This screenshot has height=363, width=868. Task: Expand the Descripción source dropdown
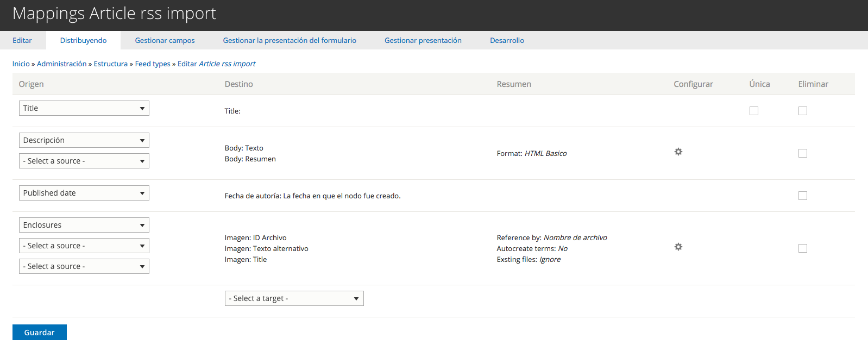[x=84, y=140]
